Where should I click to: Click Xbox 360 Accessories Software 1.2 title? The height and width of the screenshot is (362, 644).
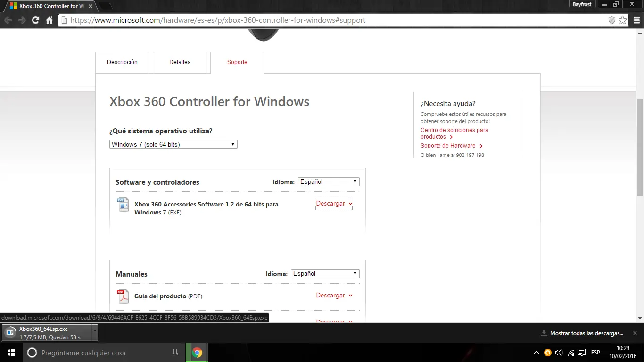coord(206,208)
